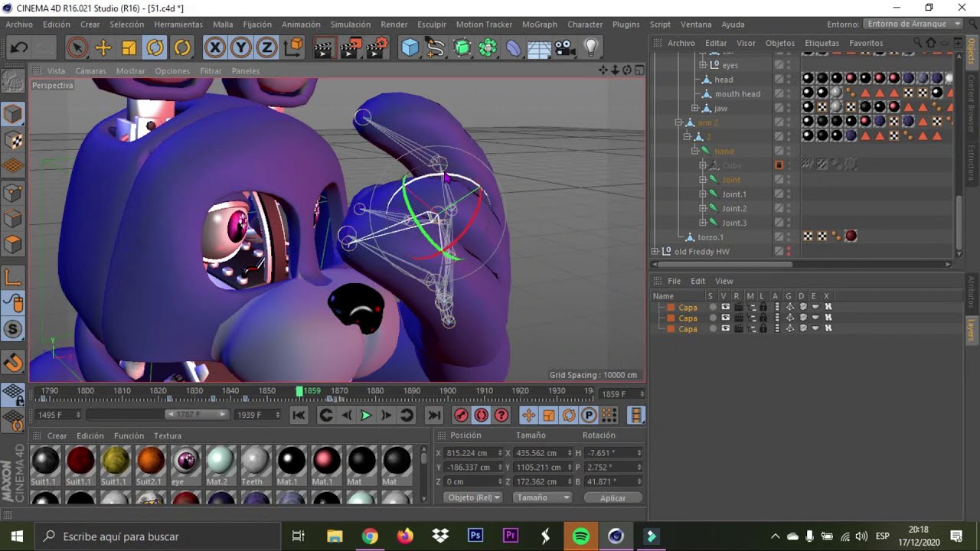
Task: Click timeline playhead at frame 1859
Action: 299,391
